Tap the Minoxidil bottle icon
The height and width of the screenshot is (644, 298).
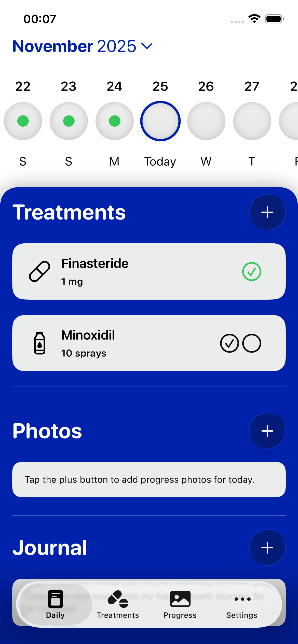pyautogui.click(x=39, y=343)
